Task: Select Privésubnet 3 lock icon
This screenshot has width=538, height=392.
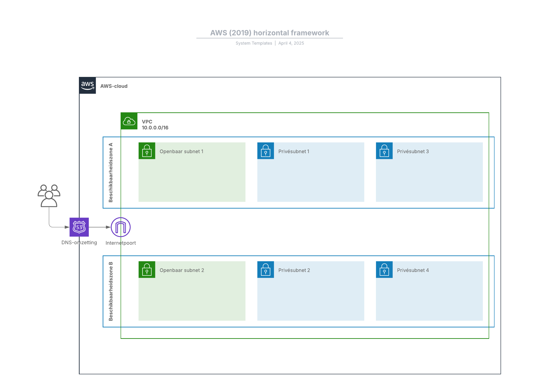Action: [x=384, y=151]
